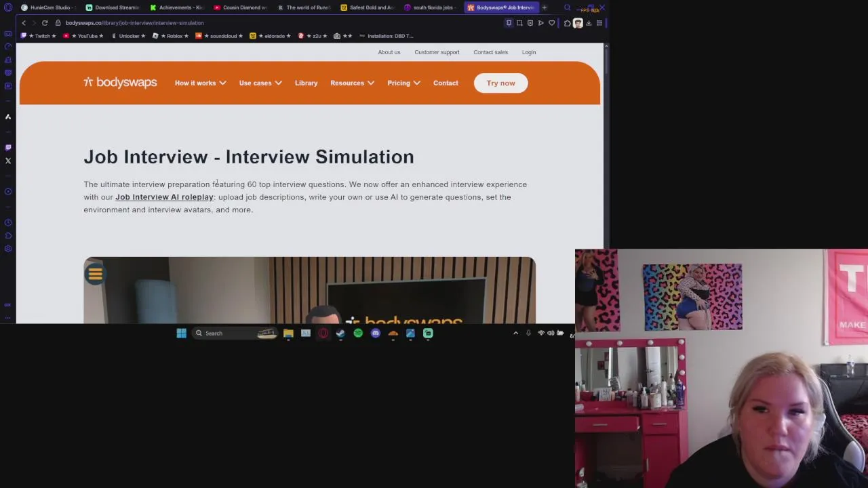Open the Customer support link

pos(437,52)
